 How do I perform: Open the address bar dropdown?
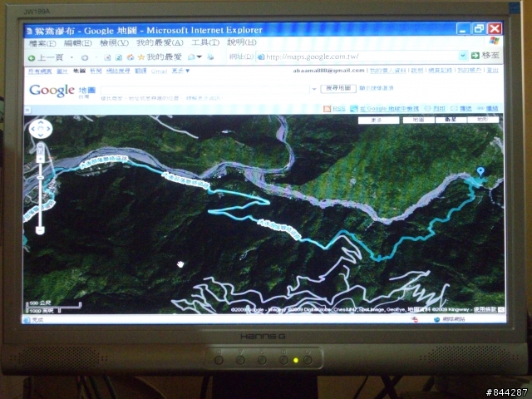click(x=462, y=56)
